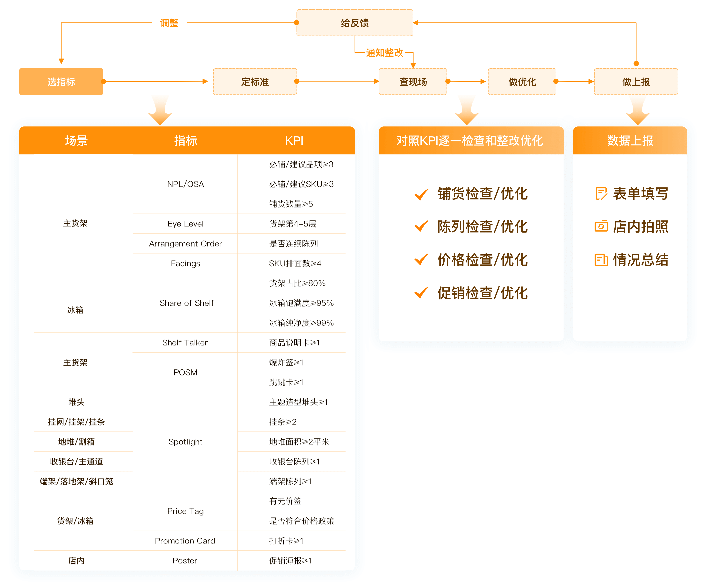Click the 铺货数量≥5 KPI
Image resolution: width=701 pixels, height=588 pixels.
[291, 204]
